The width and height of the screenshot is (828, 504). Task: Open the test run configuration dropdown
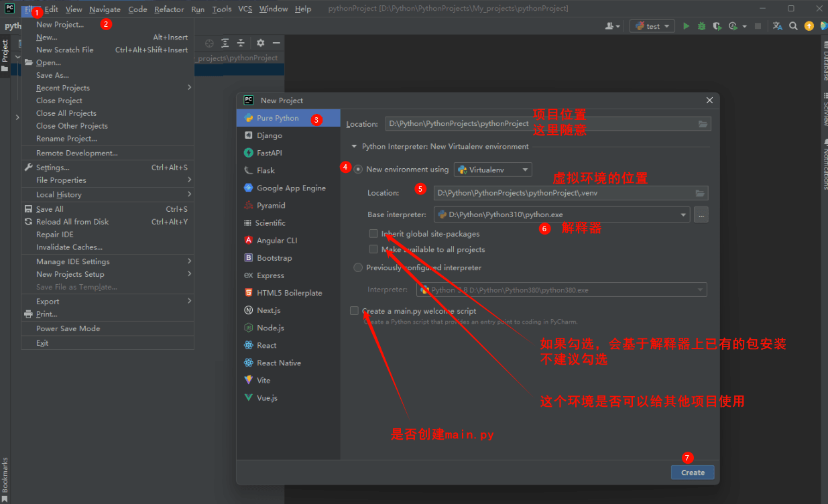pos(652,26)
